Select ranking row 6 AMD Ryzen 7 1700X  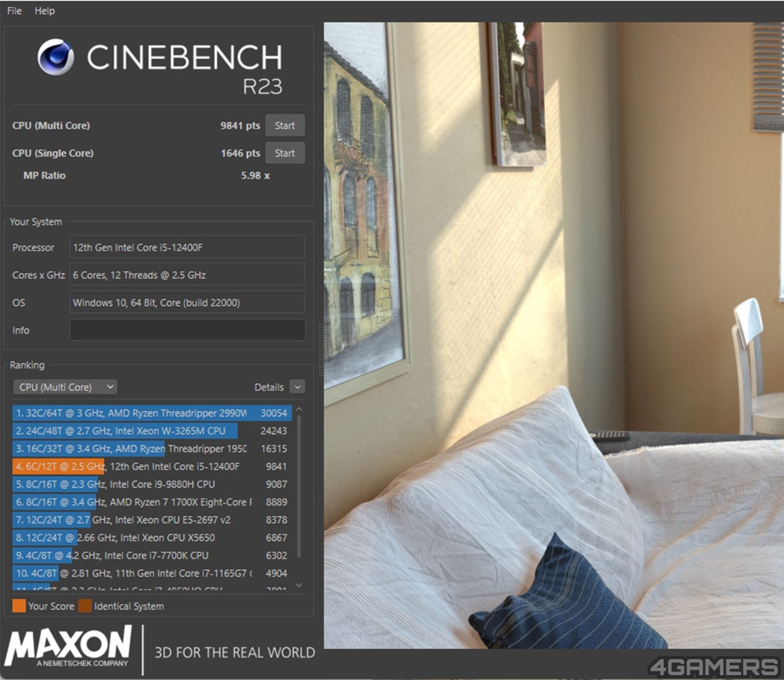(151, 502)
